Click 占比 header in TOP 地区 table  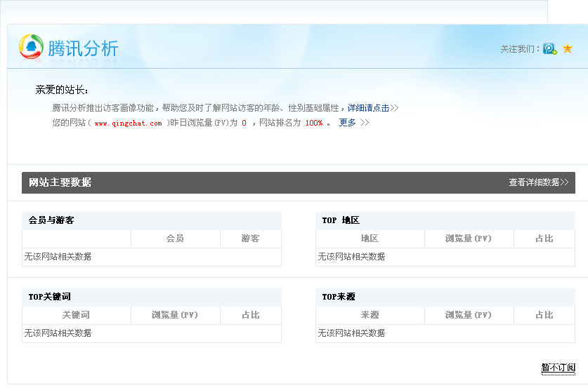point(544,239)
